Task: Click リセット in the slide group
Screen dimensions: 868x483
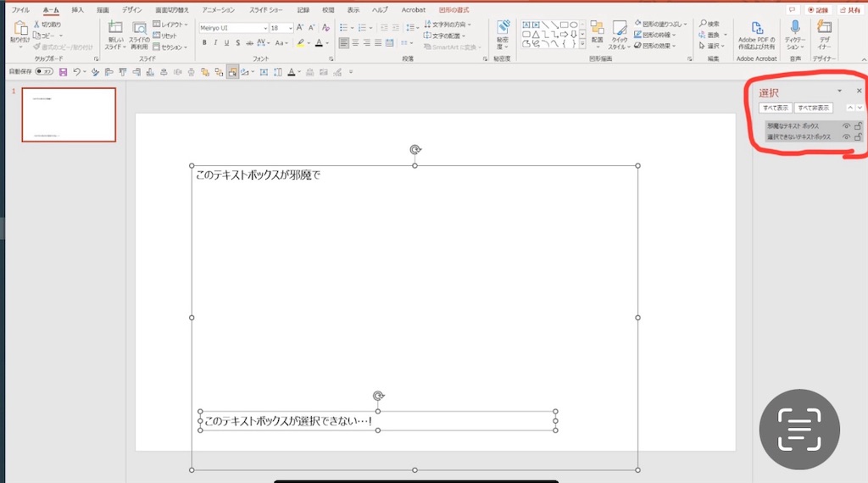Action: [164, 36]
